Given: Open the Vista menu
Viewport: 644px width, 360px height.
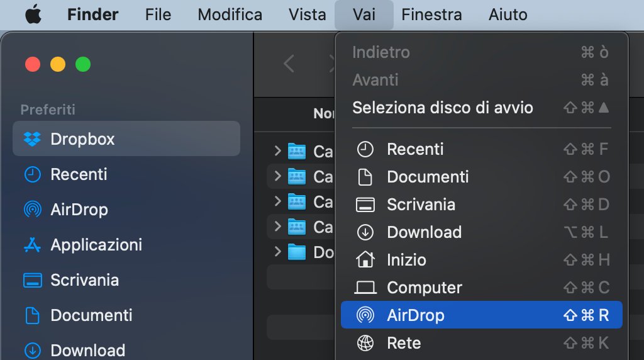Looking at the screenshot, I should (x=307, y=15).
